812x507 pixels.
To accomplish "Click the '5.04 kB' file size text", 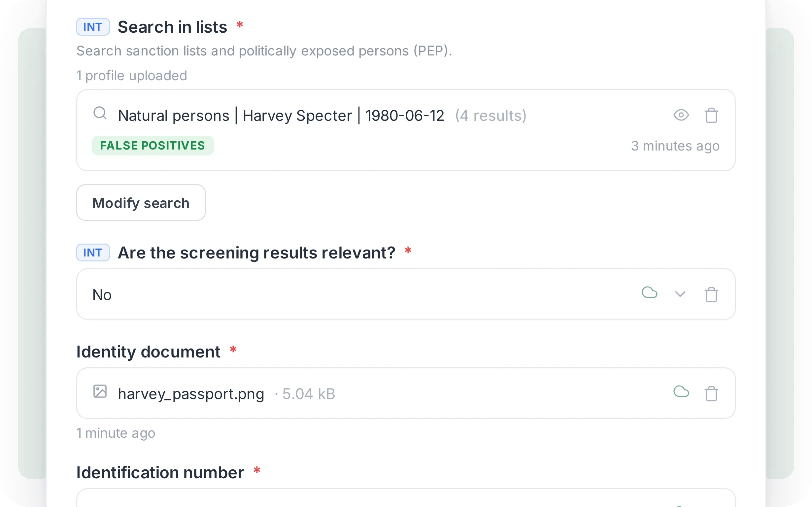I will (x=309, y=394).
